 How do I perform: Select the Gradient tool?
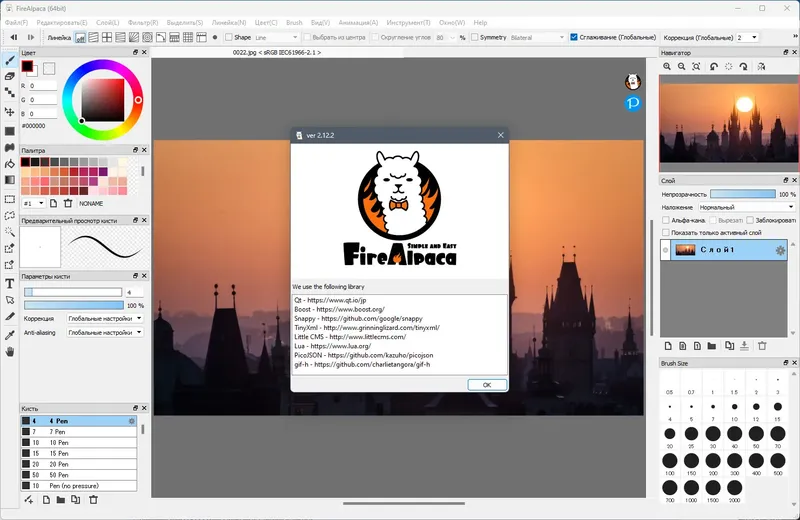(x=10, y=180)
